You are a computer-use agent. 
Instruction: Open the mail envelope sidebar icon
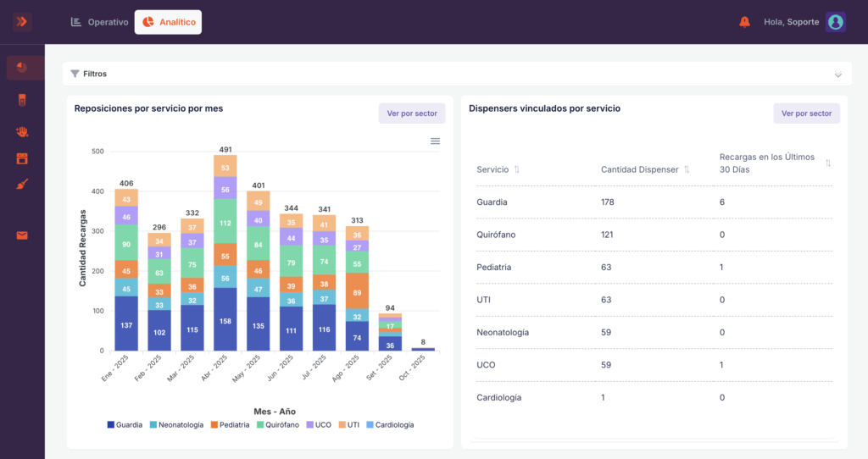pos(22,235)
